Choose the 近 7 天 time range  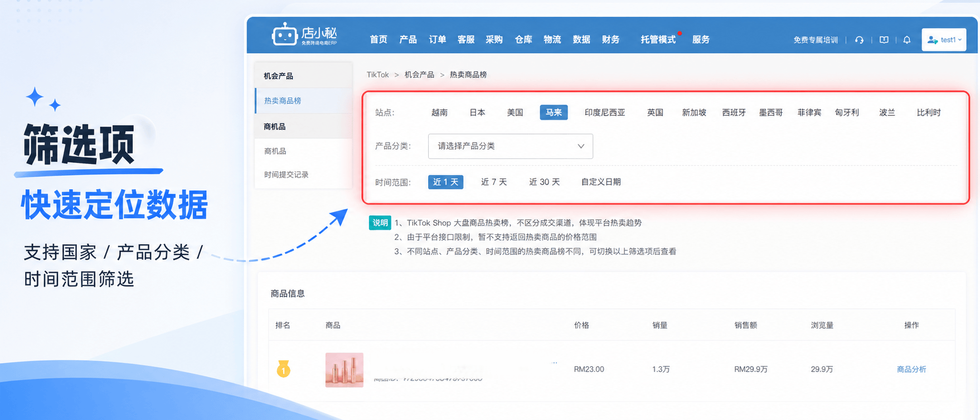point(494,182)
